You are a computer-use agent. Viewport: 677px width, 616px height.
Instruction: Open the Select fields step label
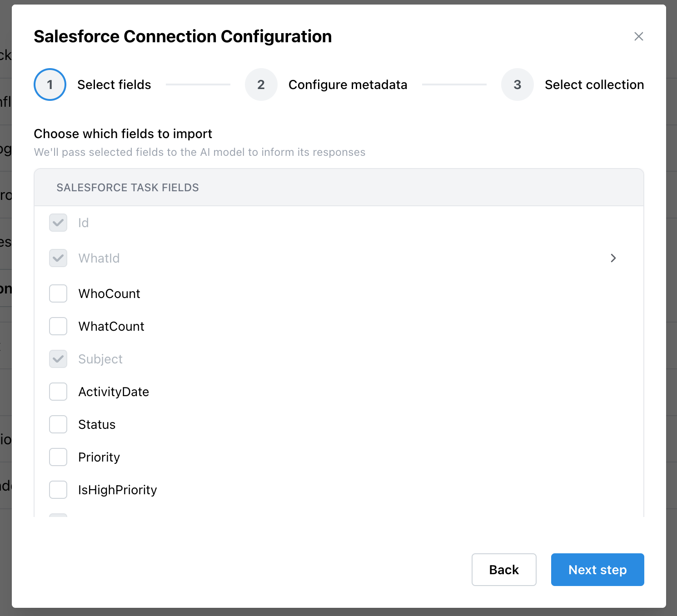pos(114,84)
